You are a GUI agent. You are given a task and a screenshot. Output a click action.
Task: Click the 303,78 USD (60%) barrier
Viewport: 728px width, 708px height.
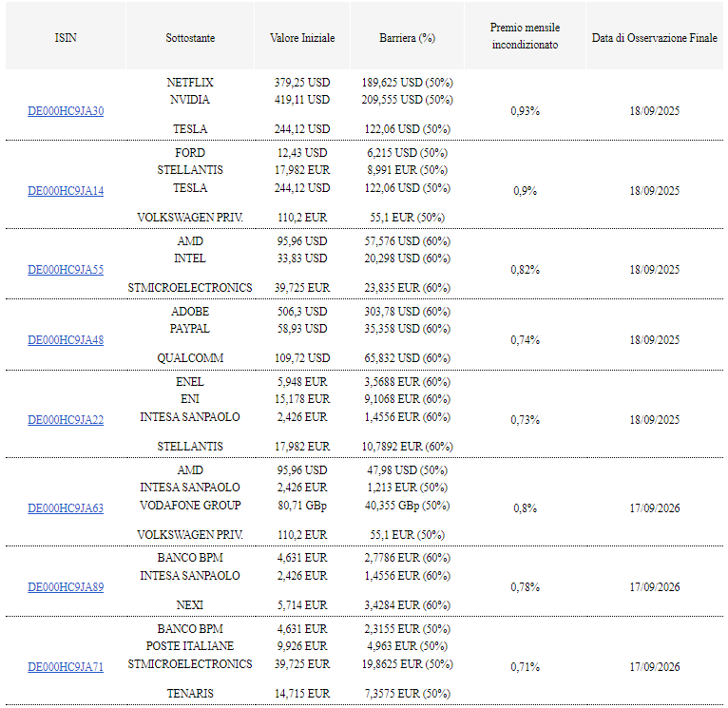click(407, 312)
